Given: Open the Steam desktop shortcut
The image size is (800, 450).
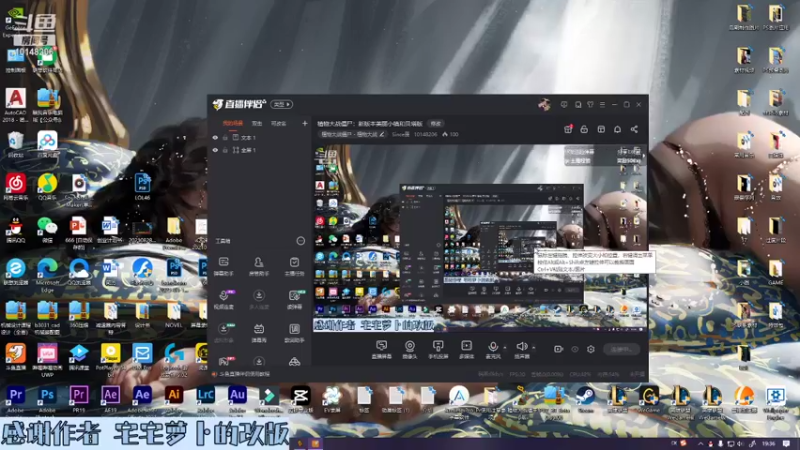Looking at the screenshot, I should pyautogui.click(x=585, y=399).
